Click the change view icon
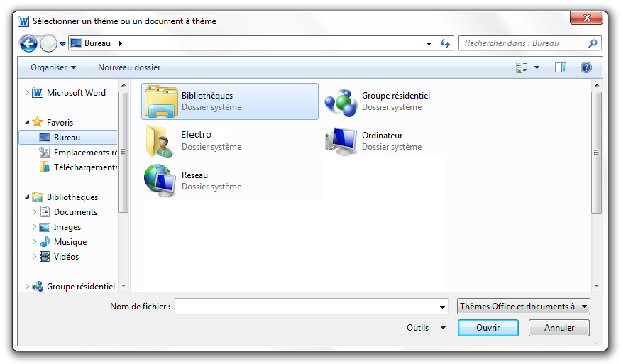 (x=522, y=67)
